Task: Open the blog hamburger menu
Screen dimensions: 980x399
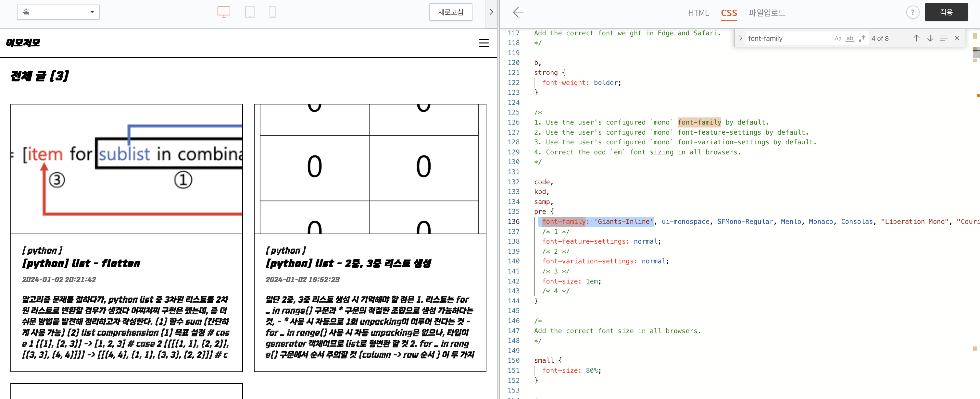Action: (x=484, y=43)
